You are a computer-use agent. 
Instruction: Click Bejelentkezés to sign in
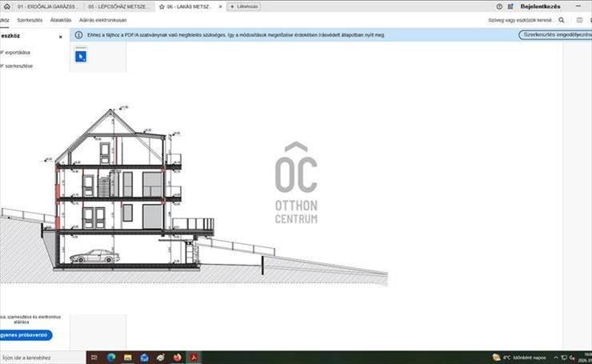(x=540, y=6)
